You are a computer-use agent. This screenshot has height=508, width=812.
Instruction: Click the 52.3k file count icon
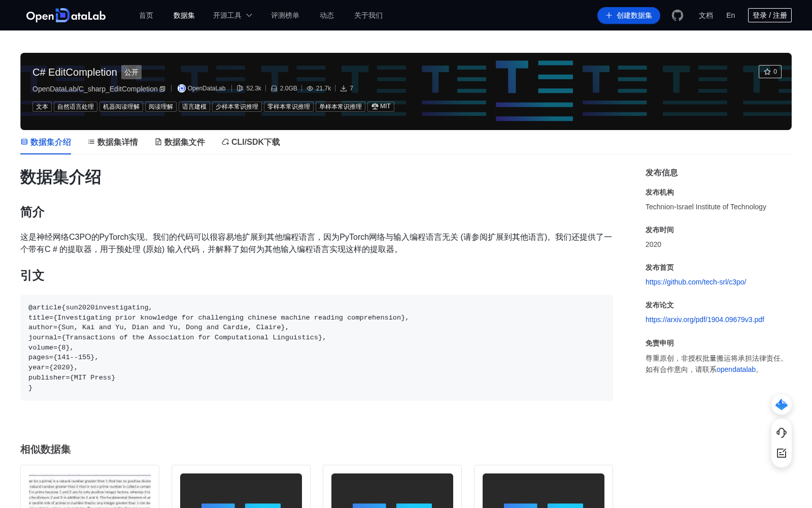point(240,88)
